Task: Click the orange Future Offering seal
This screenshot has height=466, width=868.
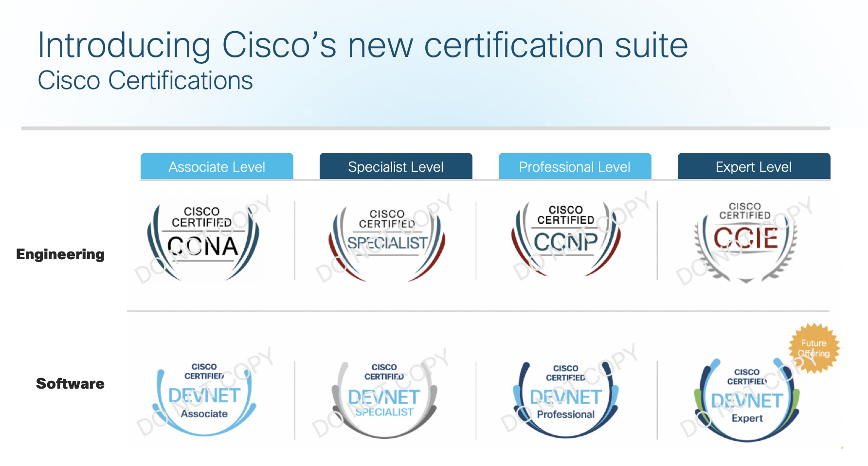Action: [814, 348]
